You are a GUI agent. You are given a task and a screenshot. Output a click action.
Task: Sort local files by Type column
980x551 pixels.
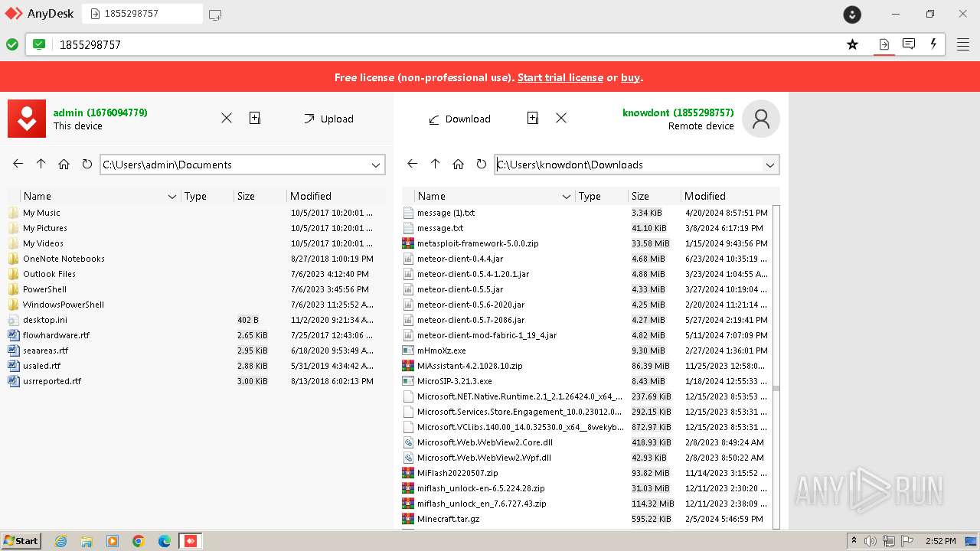click(207, 196)
